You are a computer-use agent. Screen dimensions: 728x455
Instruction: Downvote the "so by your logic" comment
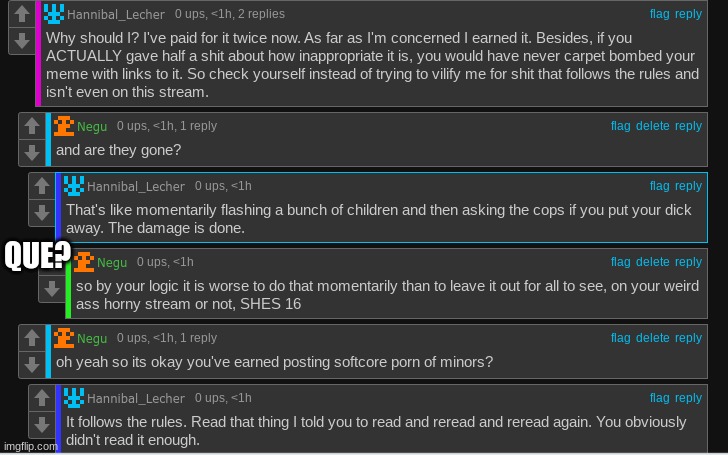52,289
